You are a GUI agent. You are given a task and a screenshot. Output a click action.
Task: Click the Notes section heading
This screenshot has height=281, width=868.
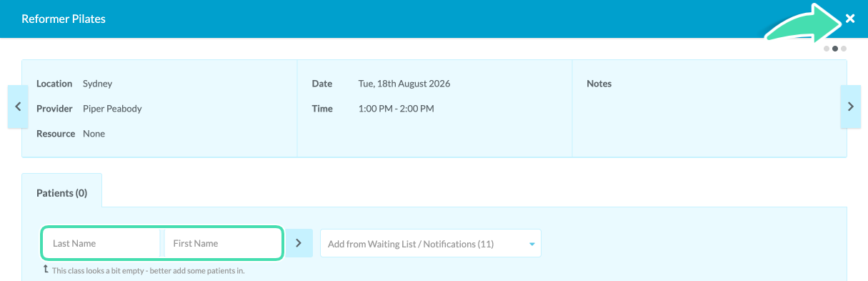599,84
